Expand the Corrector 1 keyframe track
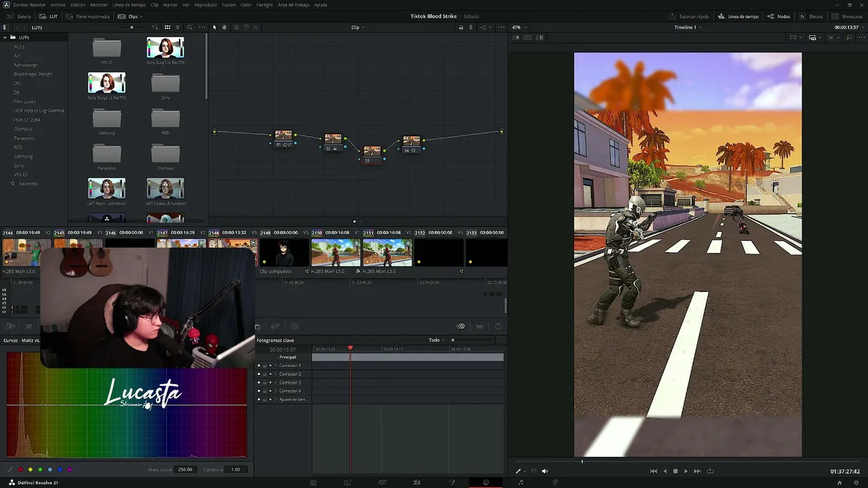 pyautogui.click(x=276, y=365)
